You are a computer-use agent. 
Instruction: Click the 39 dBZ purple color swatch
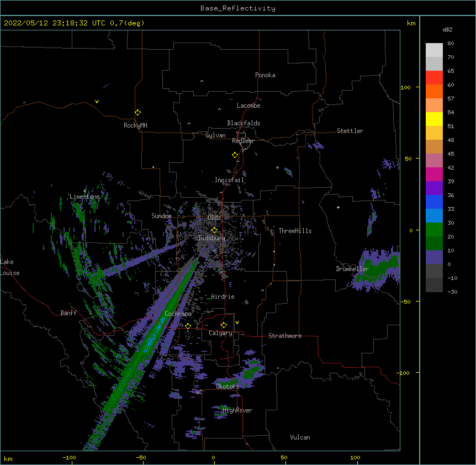[x=434, y=188]
